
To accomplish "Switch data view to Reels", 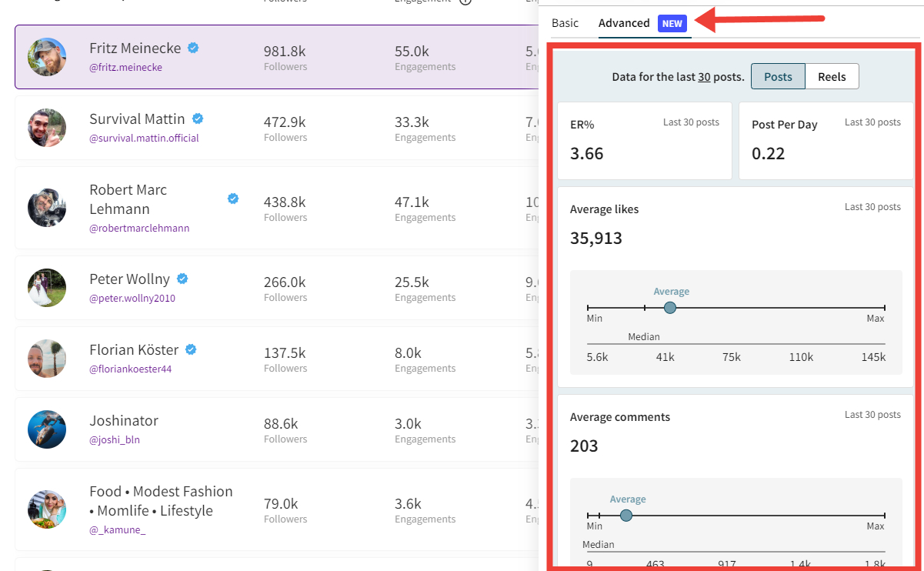I will [832, 76].
